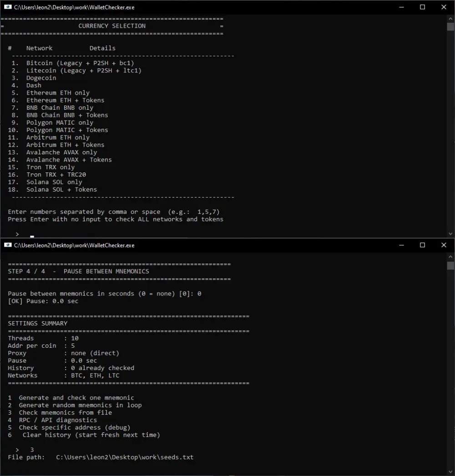Click scroll-up arrow in bottom window
The height and width of the screenshot is (476, 455).
[450, 257]
